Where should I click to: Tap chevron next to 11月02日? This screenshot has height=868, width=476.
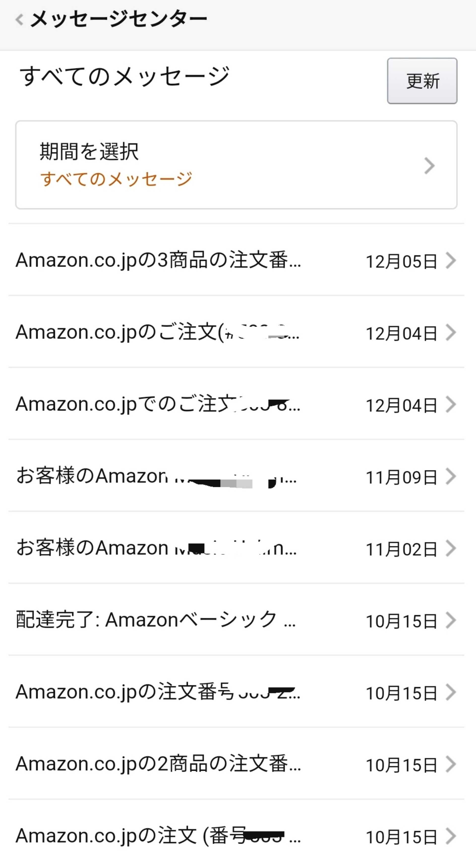(451, 548)
